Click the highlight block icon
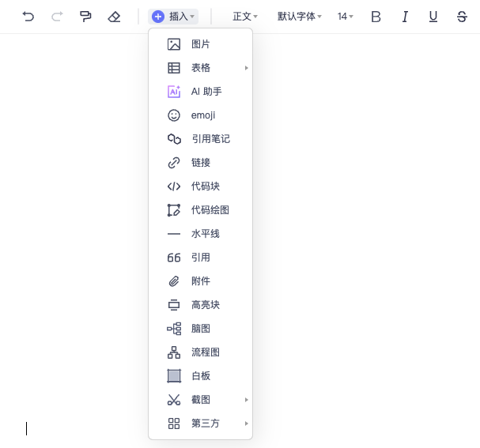Screen dimensions: 480x448 174,305
